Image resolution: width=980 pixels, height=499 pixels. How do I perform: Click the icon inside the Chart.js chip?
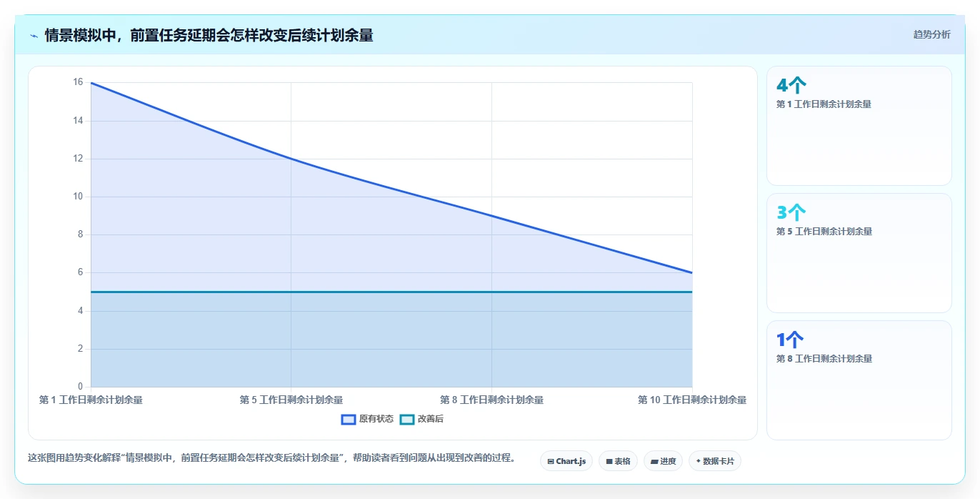point(551,462)
